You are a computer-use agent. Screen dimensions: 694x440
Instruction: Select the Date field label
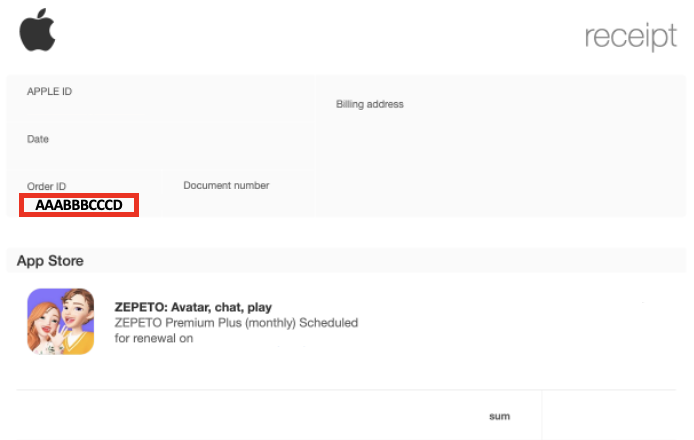38,139
